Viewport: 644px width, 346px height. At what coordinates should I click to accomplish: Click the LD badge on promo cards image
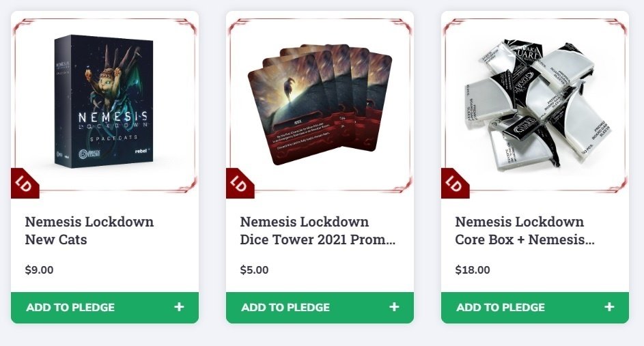point(237,185)
